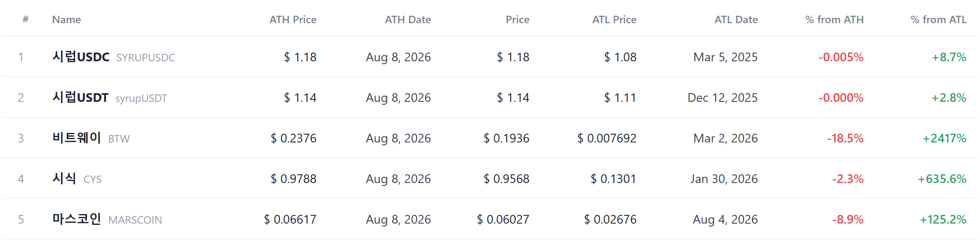Viewport: 980px width, 241px height.
Task: Select the $ 0.06617 ATH price cell
Action: [290, 219]
